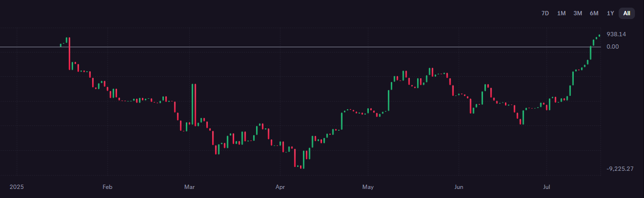Choose the 3M chart range
This screenshot has height=198, width=644.
(x=578, y=13)
